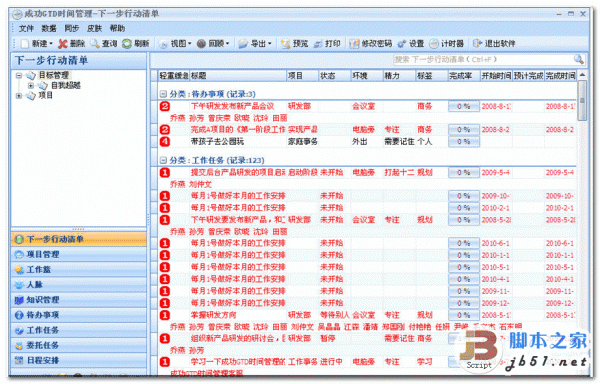Select 下一步行动清单 in the sidebar navigation
This screenshot has width=600, height=384.
point(79,239)
